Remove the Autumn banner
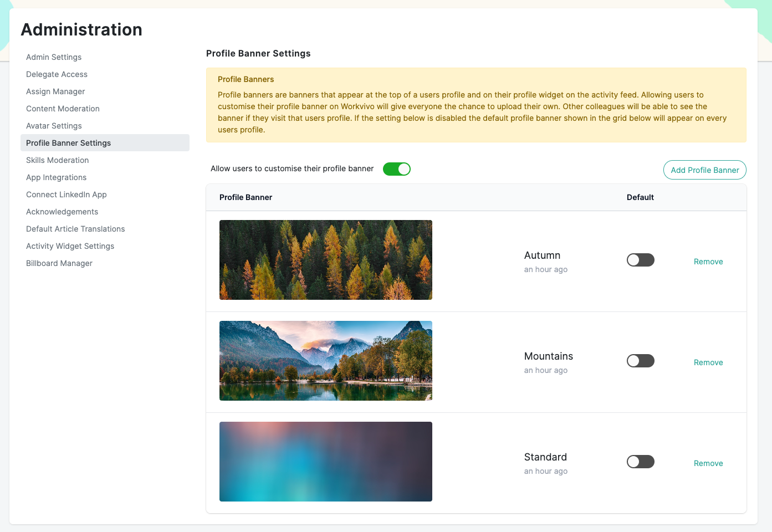The width and height of the screenshot is (772, 532). [708, 262]
